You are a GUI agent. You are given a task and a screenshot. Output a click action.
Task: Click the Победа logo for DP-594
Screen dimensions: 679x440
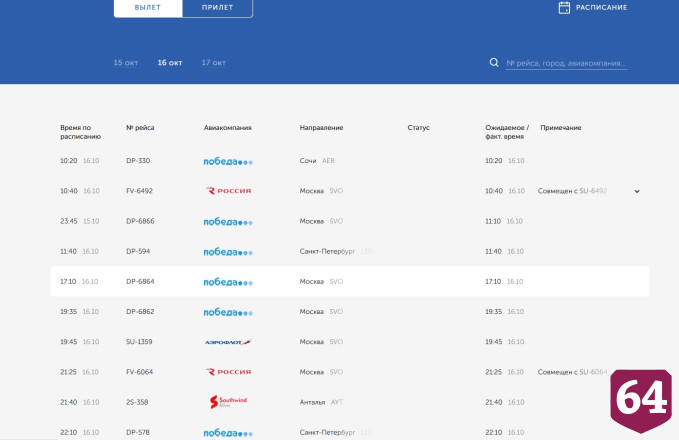228,252
